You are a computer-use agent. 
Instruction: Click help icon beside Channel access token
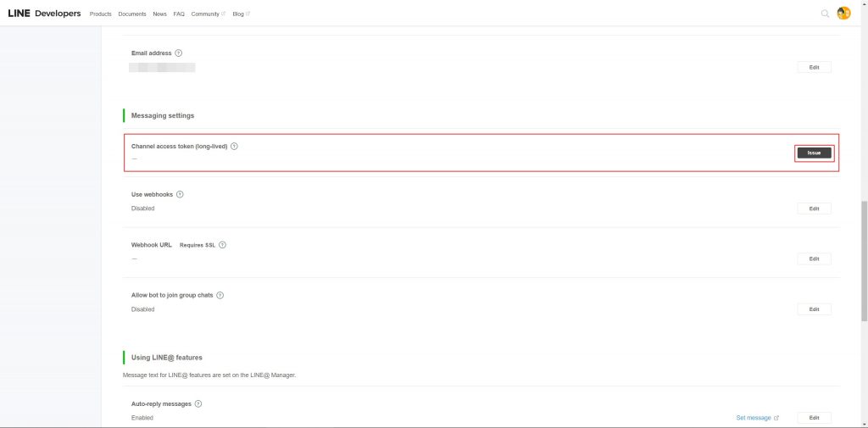235,146
